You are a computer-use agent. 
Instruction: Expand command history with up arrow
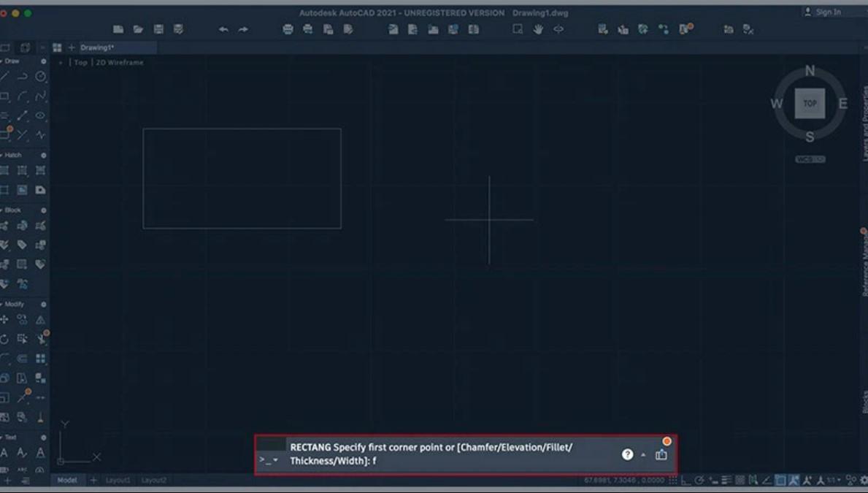[x=643, y=455]
